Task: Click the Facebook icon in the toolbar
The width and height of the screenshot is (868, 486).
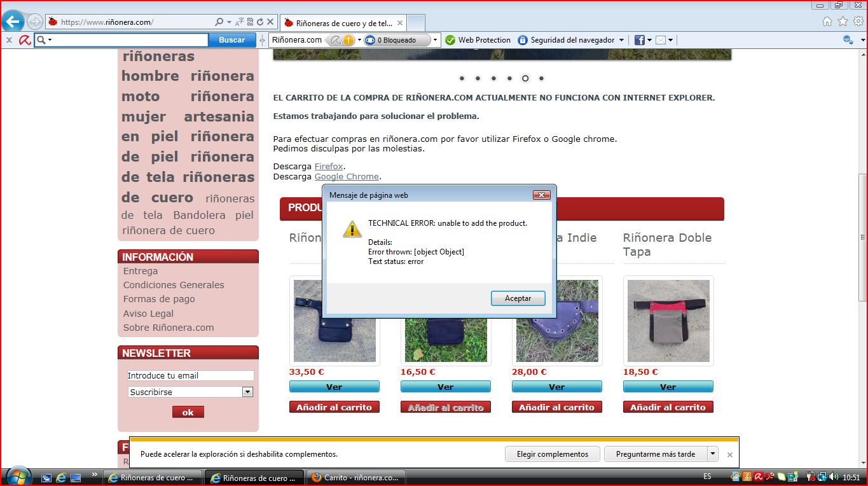Action: pos(640,40)
